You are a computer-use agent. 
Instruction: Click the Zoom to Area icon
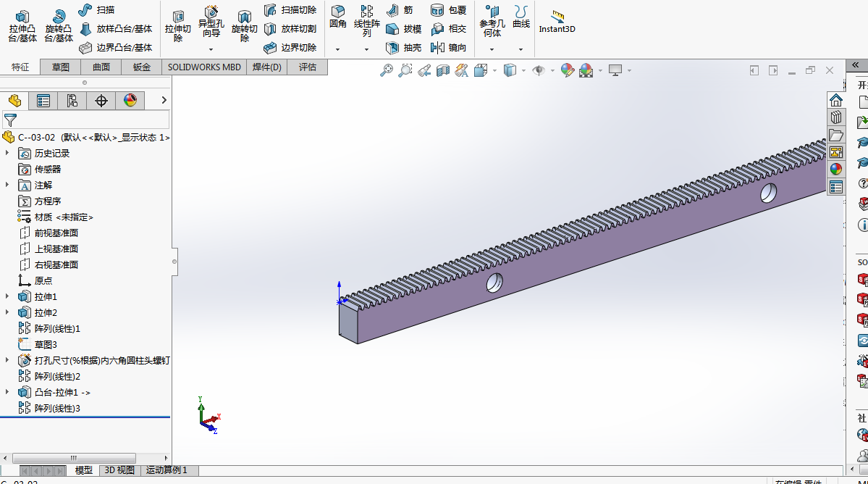(405, 70)
